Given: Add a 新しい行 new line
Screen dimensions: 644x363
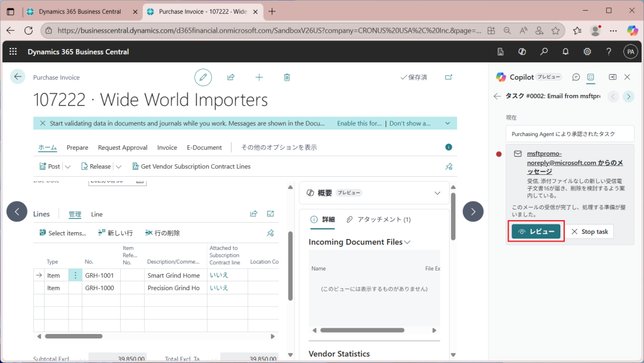Looking at the screenshot, I should click(x=116, y=233).
